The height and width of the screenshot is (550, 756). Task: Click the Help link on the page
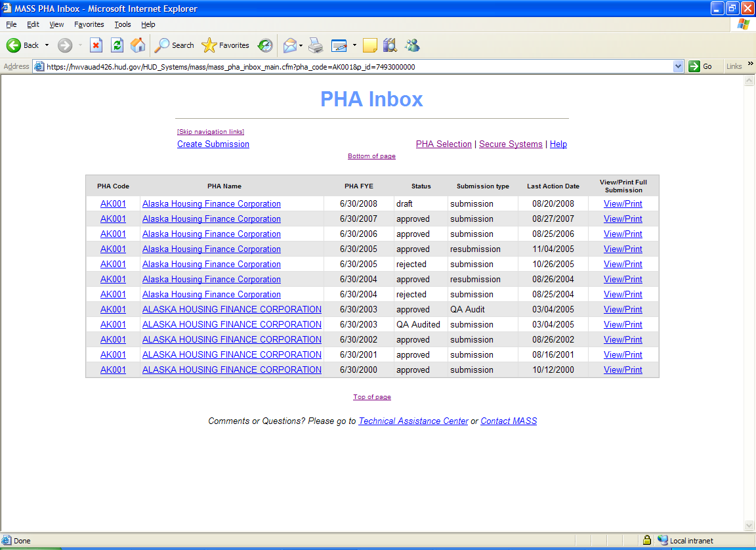tap(558, 144)
